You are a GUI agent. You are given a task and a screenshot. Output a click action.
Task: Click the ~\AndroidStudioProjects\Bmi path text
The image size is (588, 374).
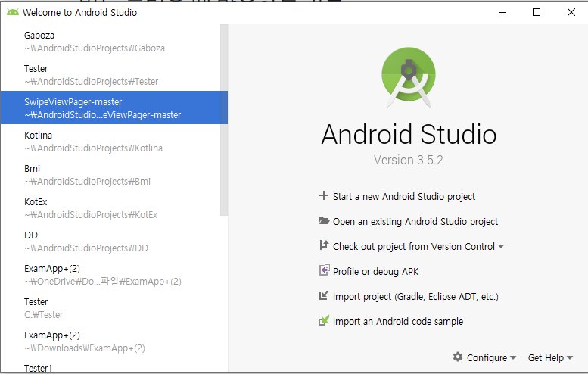(x=87, y=182)
